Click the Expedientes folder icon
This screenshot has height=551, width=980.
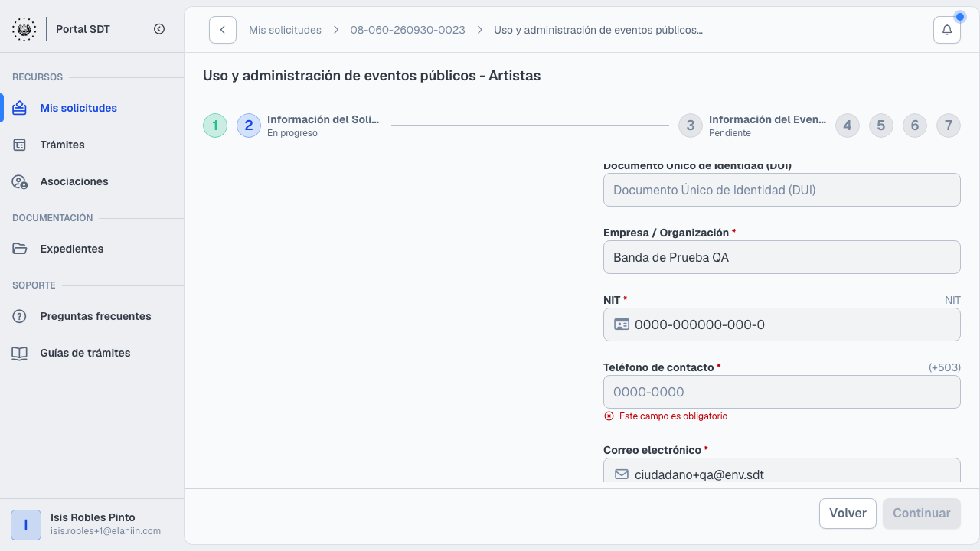point(20,249)
